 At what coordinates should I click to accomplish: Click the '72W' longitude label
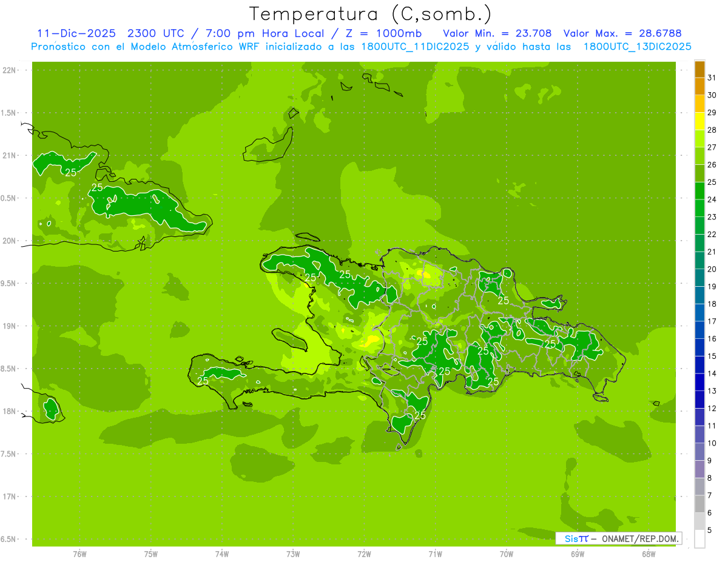[x=364, y=554]
